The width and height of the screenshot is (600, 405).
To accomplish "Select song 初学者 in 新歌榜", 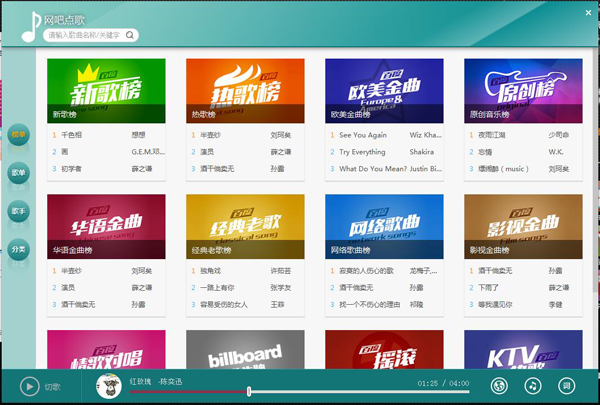I will [x=72, y=169].
